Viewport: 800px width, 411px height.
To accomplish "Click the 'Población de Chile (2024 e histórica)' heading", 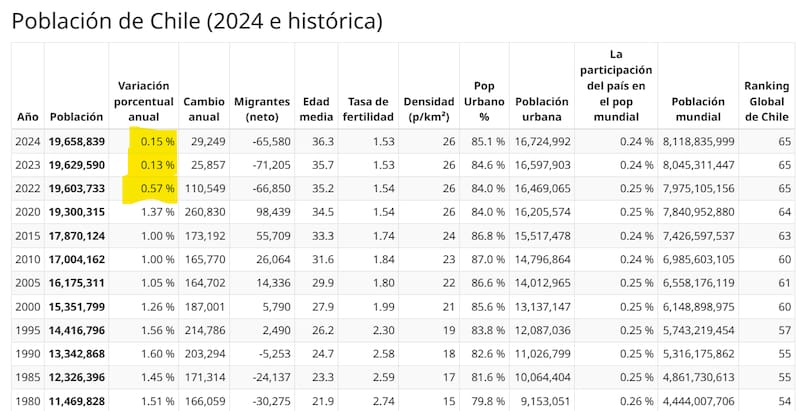I will click(x=196, y=20).
